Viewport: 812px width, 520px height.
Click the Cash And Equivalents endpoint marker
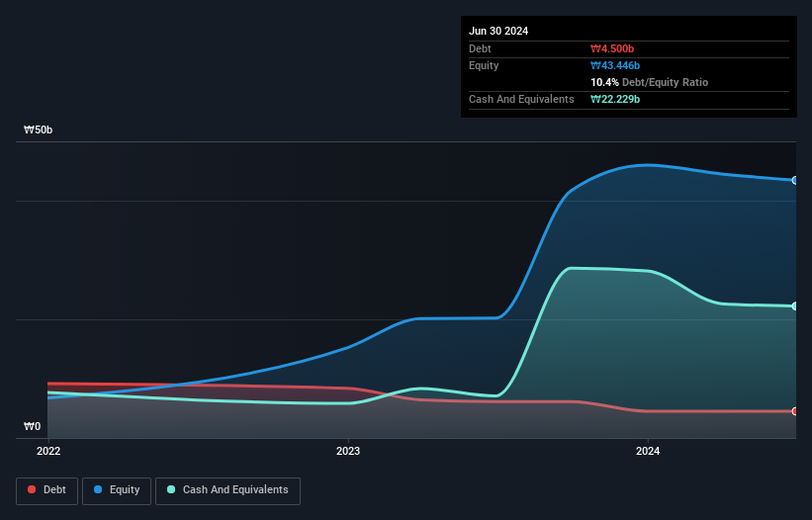pos(795,306)
